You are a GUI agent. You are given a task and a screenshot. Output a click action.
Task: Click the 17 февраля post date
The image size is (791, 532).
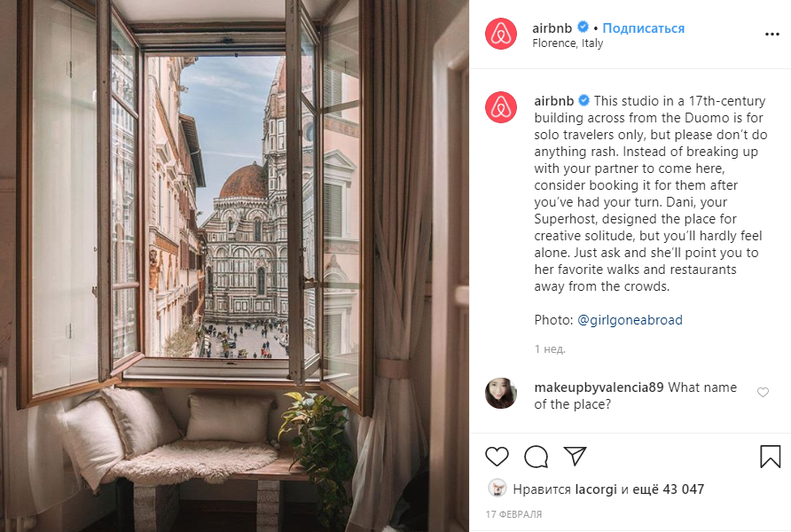click(x=513, y=514)
